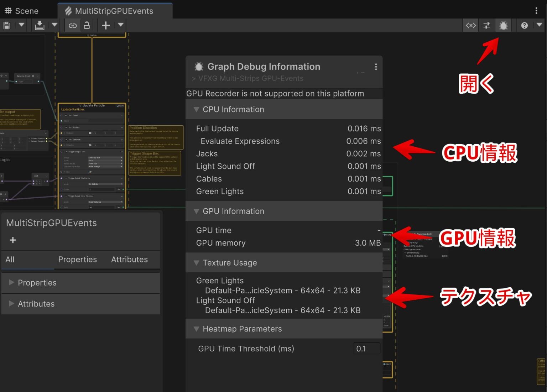Open VFX control panel with the sliders icon
Screen dimensions: 547x392
486,25
